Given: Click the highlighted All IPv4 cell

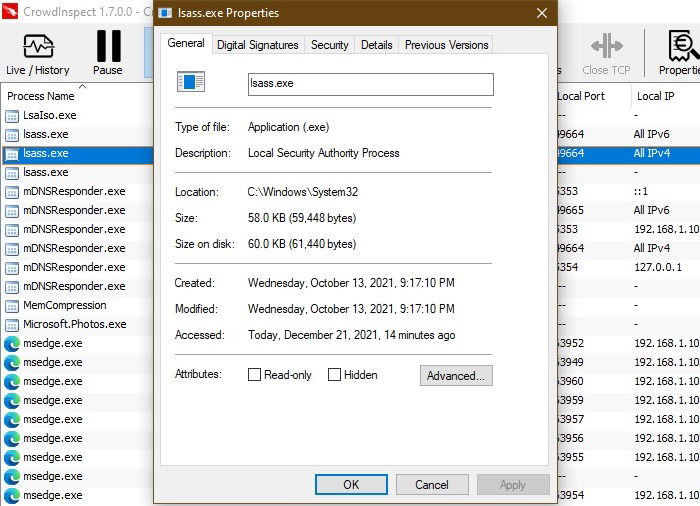Looking at the screenshot, I should coord(652,153).
